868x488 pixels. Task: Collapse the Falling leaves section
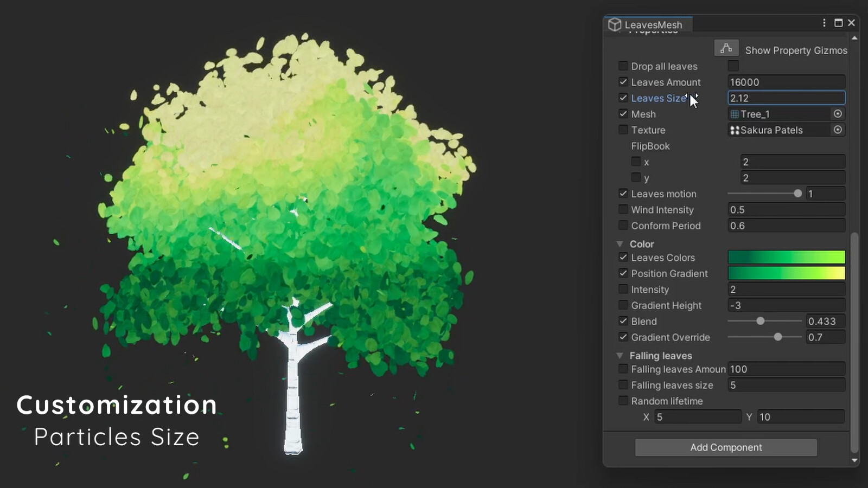point(620,356)
